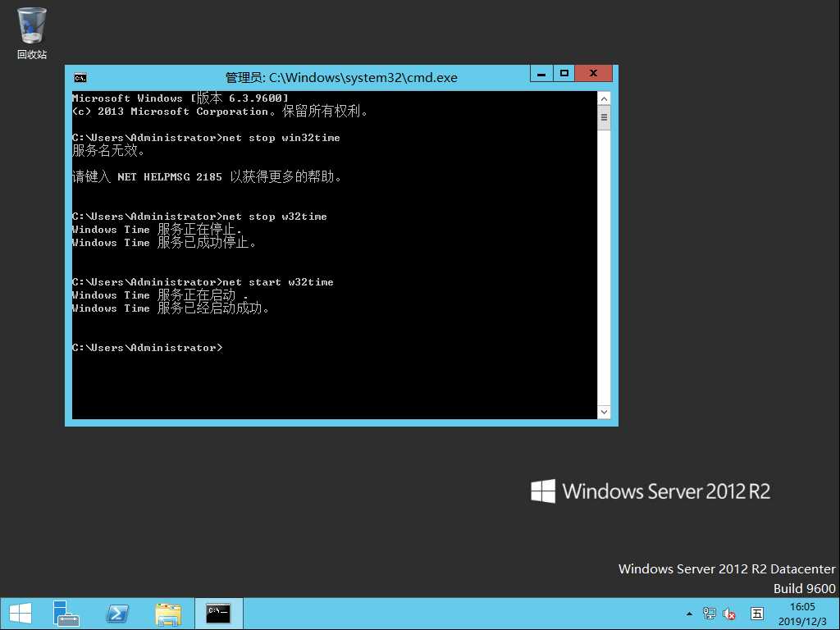Open File Explorer from taskbar

(x=167, y=614)
